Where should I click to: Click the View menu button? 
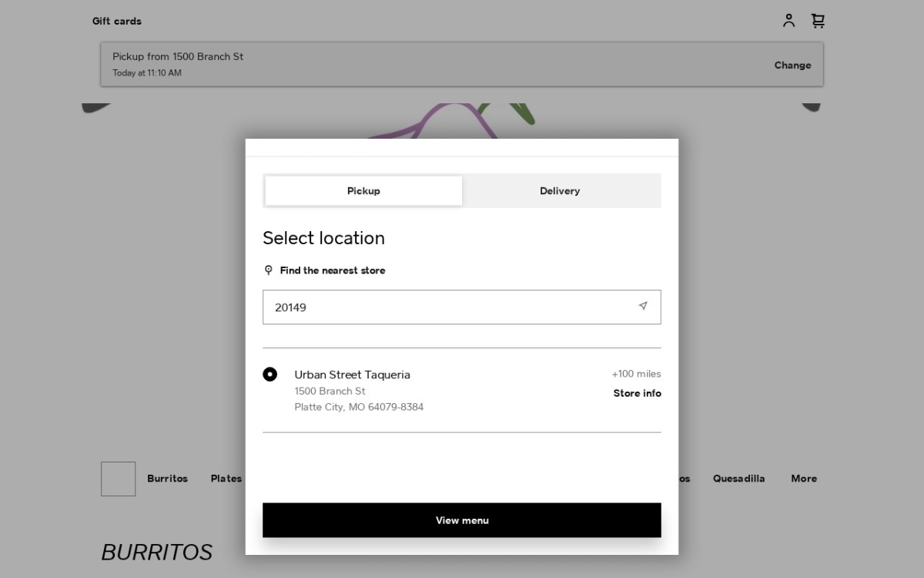tap(462, 520)
